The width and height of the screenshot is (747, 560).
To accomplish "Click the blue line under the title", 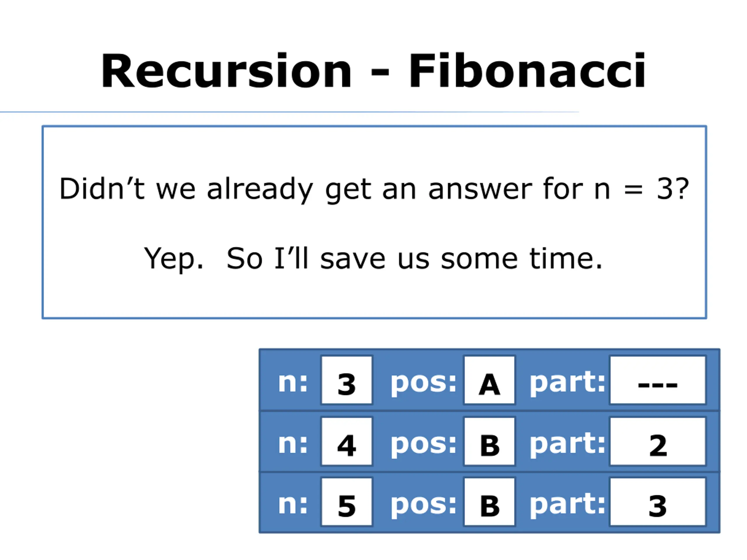I will 289,112.
